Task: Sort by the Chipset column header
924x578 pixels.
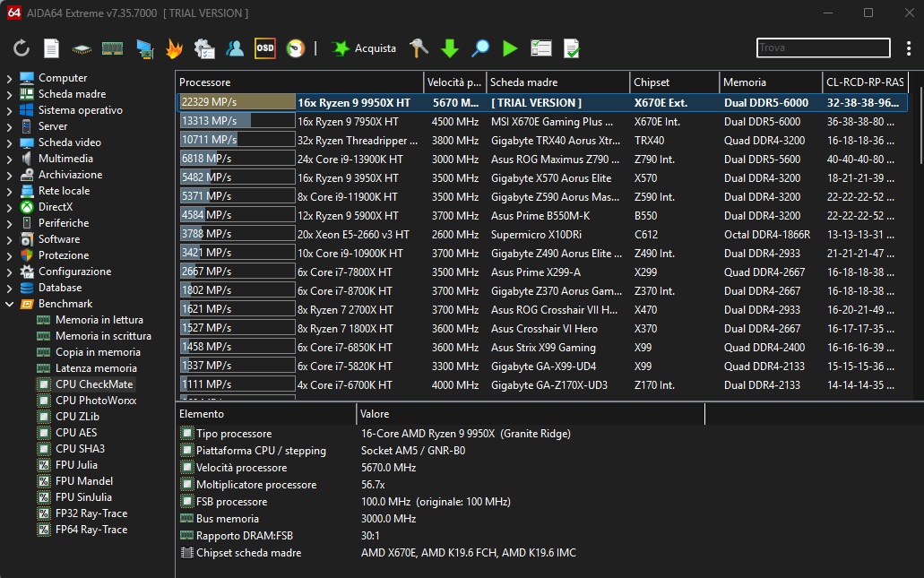Action: tap(674, 82)
